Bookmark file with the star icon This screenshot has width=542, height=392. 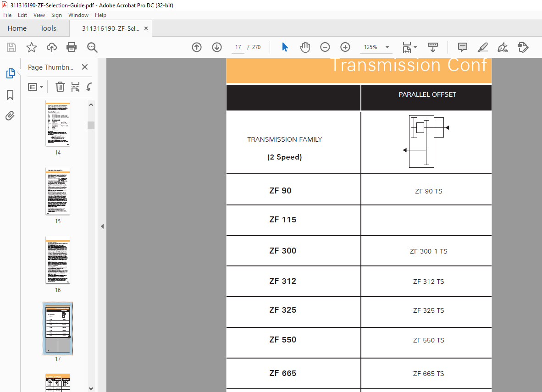(31, 47)
